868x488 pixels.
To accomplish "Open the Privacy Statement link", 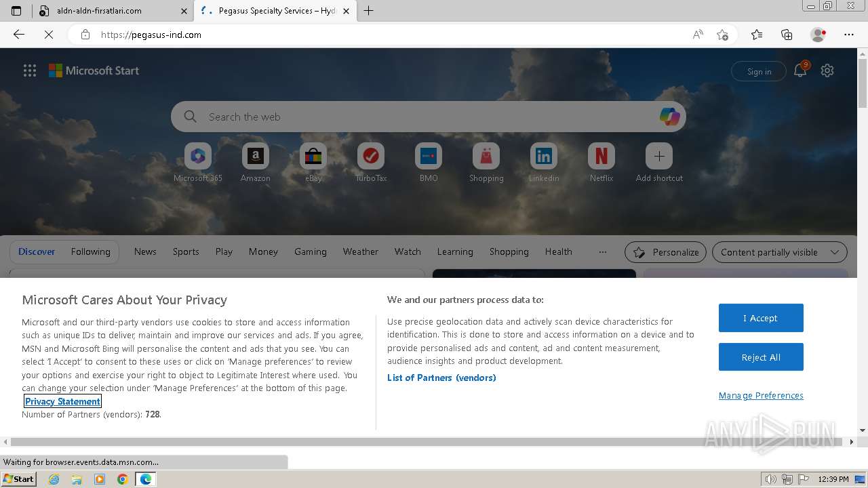I will 62,401.
